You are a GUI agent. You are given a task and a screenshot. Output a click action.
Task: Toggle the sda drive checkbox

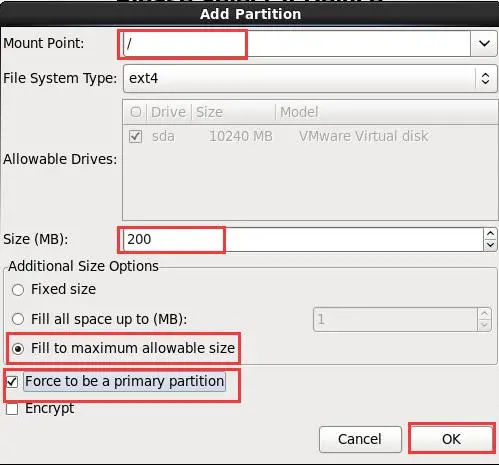135,136
